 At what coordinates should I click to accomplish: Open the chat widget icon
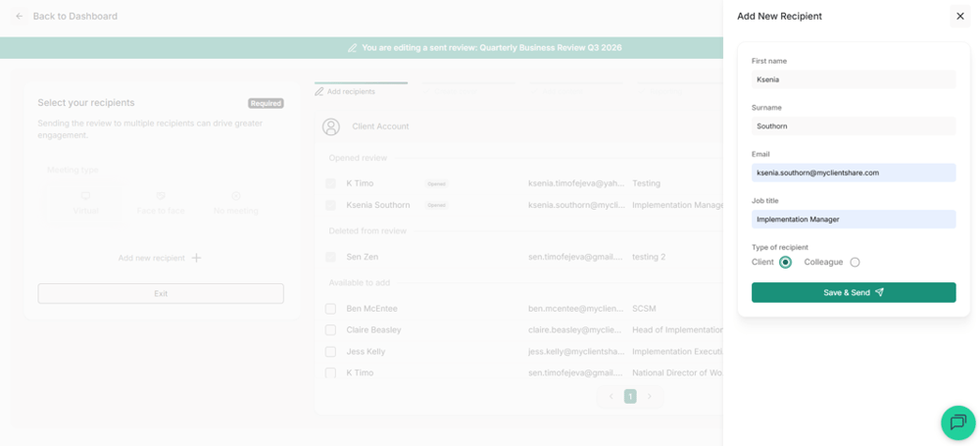point(958,422)
